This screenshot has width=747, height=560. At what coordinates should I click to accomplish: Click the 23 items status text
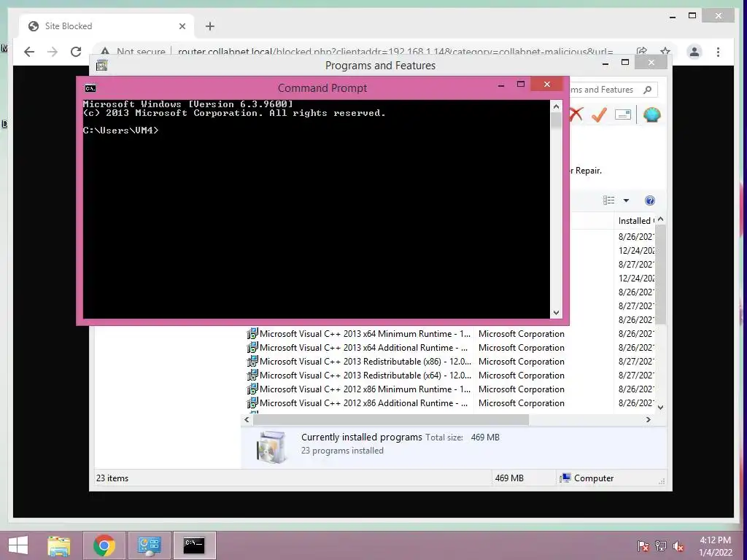pyautogui.click(x=112, y=478)
